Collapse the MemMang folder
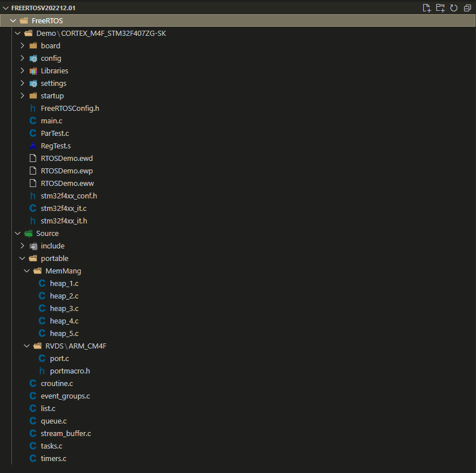The image size is (476, 473). point(27,271)
